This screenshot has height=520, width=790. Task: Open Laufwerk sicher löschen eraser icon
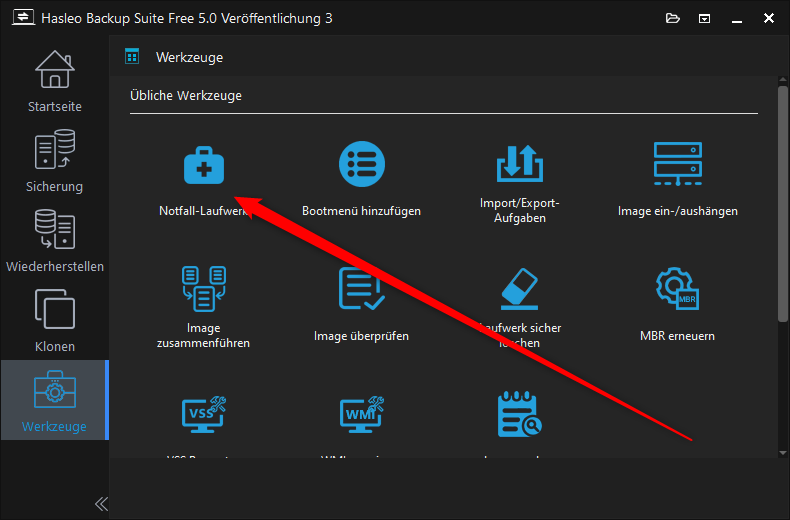click(x=519, y=289)
